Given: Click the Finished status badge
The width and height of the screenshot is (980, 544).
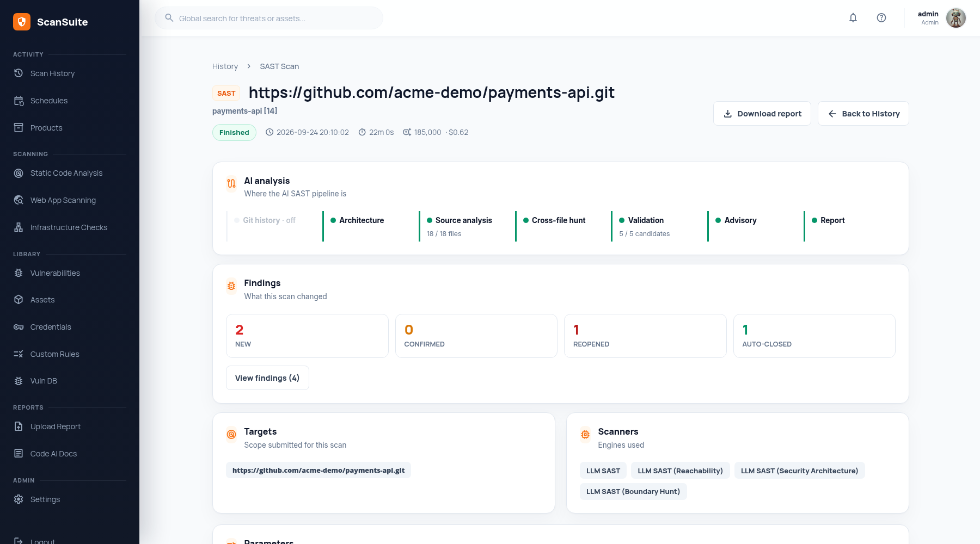Looking at the screenshot, I should [234, 132].
